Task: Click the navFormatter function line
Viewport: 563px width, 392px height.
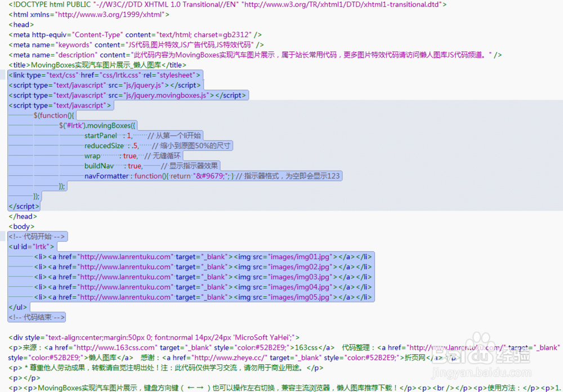Action: coord(212,176)
